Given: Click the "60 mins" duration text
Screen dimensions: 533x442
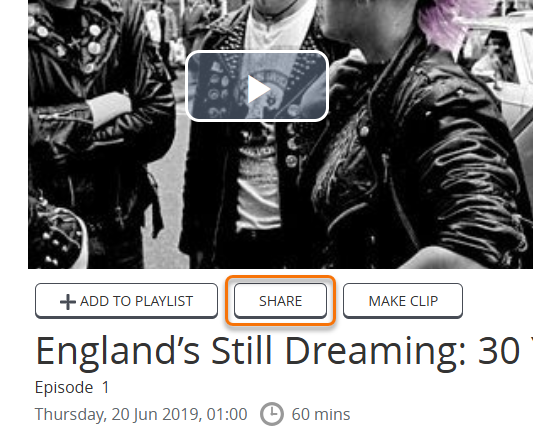Looking at the screenshot, I should click(321, 414).
